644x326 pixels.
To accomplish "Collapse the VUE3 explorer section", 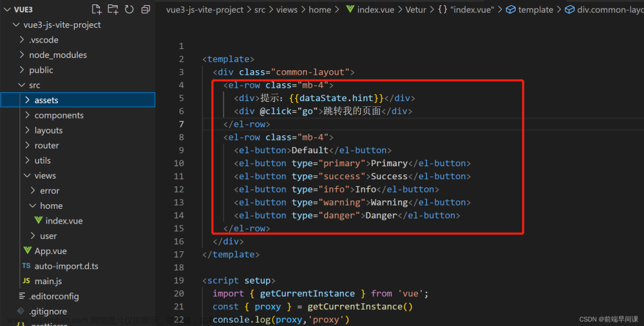I will tap(7, 10).
